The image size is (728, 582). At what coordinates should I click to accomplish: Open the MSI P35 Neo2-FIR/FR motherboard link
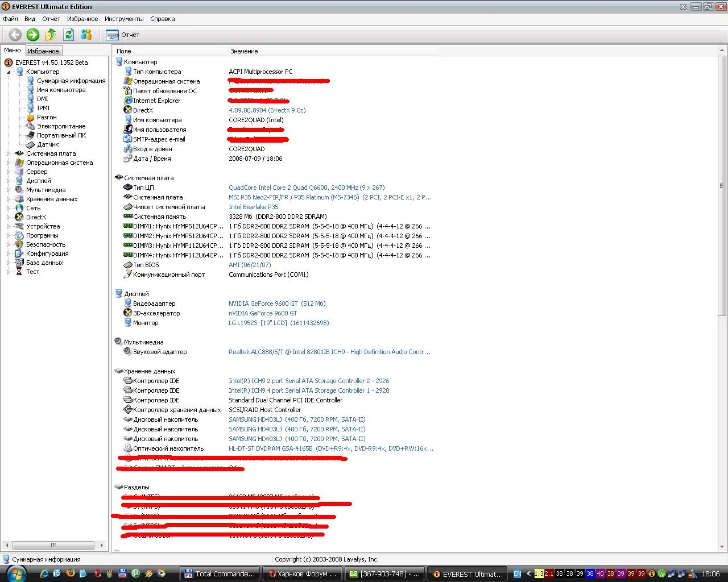click(x=330, y=197)
